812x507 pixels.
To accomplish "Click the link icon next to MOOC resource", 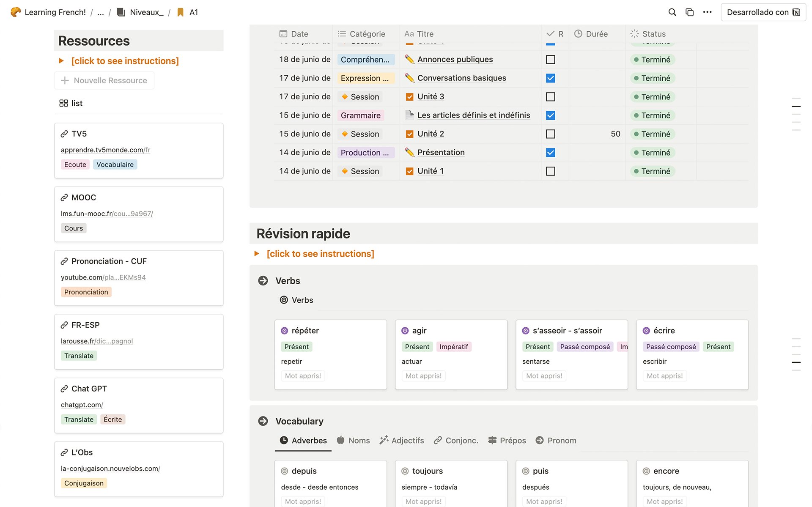I will 64,197.
